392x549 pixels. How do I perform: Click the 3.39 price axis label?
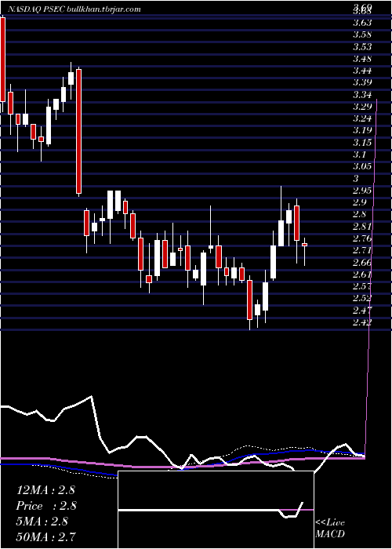[362, 82]
